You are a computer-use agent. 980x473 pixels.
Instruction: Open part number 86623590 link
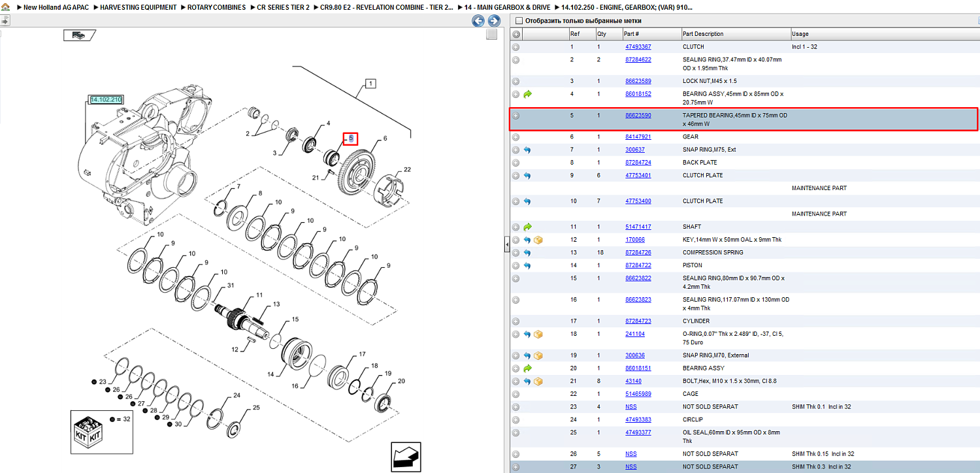pyautogui.click(x=638, y=116)
